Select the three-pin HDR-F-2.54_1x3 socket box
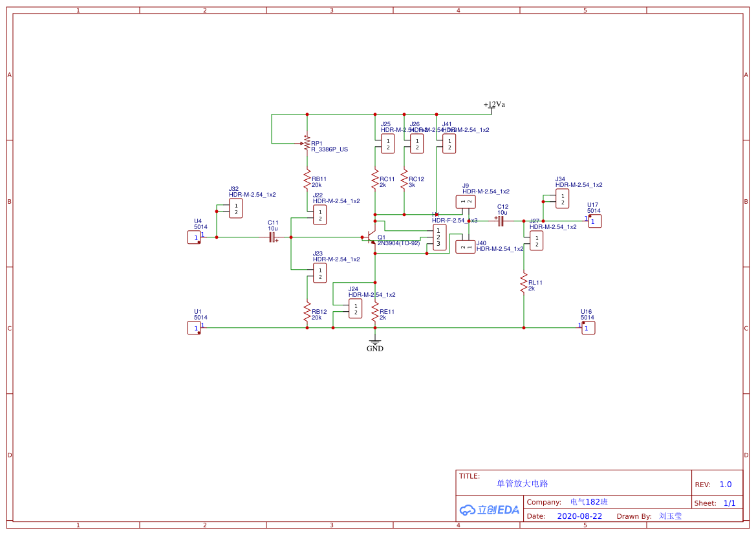The width and height of the screenshot is (756, 535). point(439,237)
